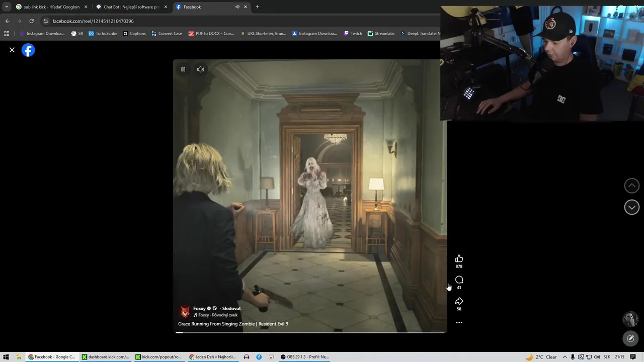Switch to dashboard.kick.com taskbar window
Screen dimensions: 644x362
click(106, 357)
